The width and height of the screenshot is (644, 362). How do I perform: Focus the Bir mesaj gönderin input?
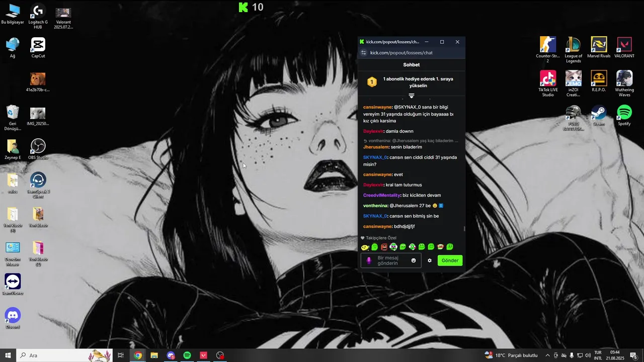click(x=391, y=260)
